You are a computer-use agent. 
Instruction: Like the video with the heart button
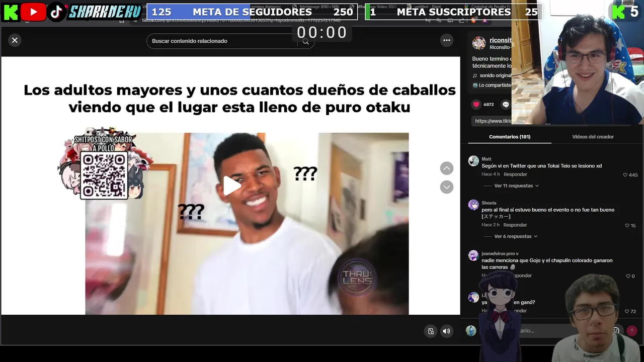(x=476, y=105)
